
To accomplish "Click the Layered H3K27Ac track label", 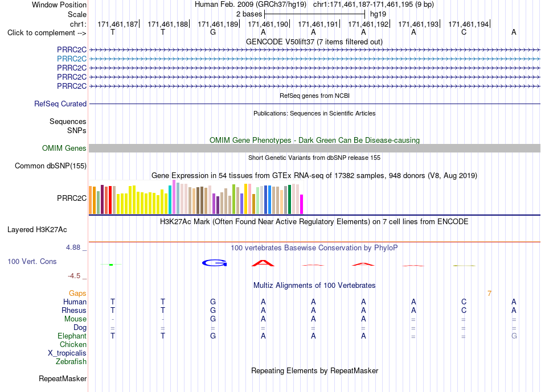I will click(37, 230).
